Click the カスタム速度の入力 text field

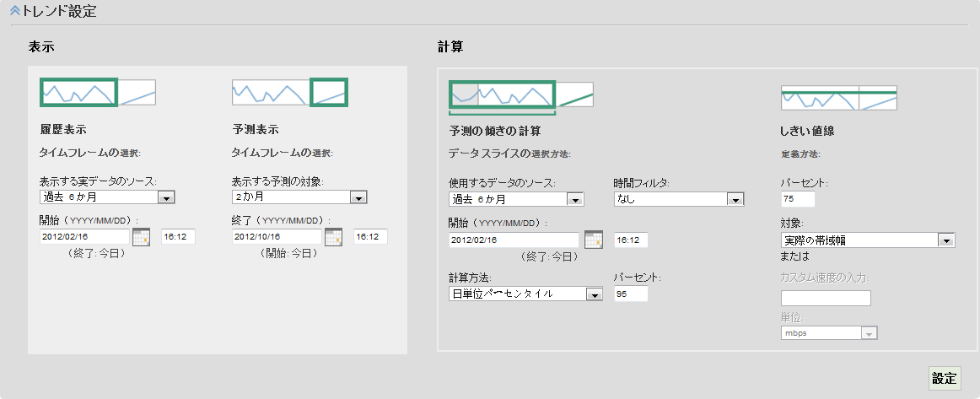pyautogui.click(x=826, y=298)
